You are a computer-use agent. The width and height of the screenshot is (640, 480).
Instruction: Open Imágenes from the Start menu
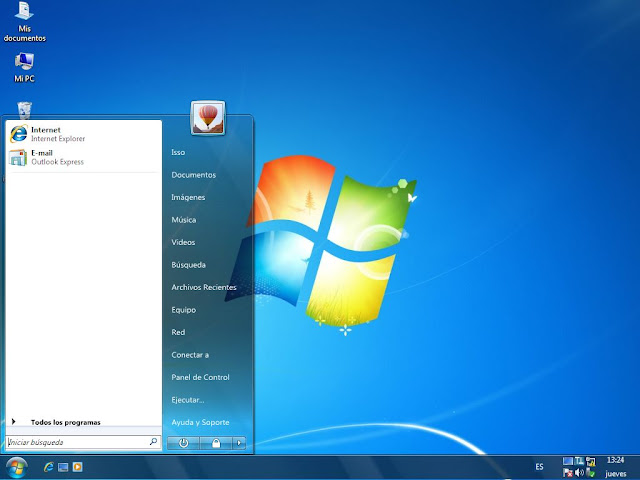point(188,197)
